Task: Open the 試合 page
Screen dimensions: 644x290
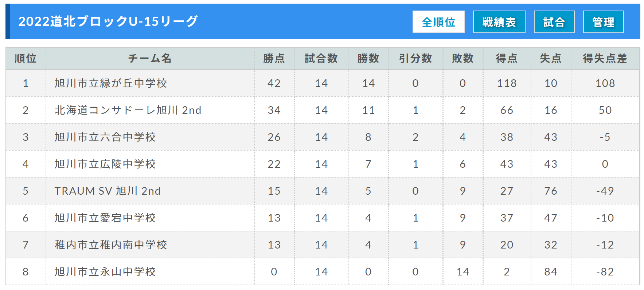Action: 554,22
